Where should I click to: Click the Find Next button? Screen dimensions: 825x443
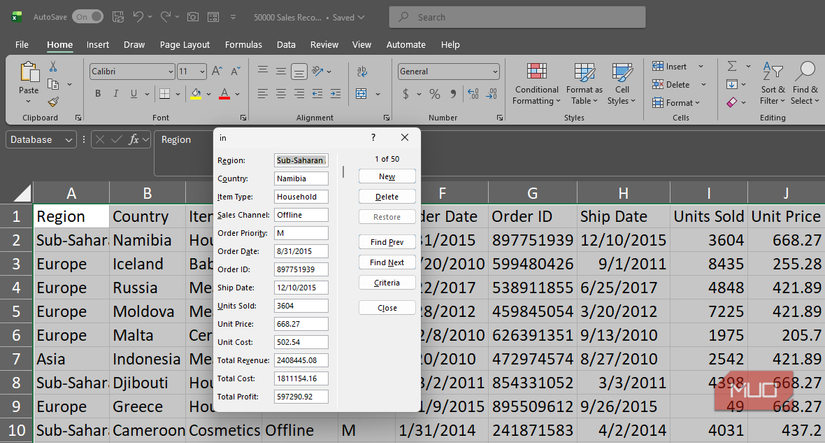(x=387, y=262)
